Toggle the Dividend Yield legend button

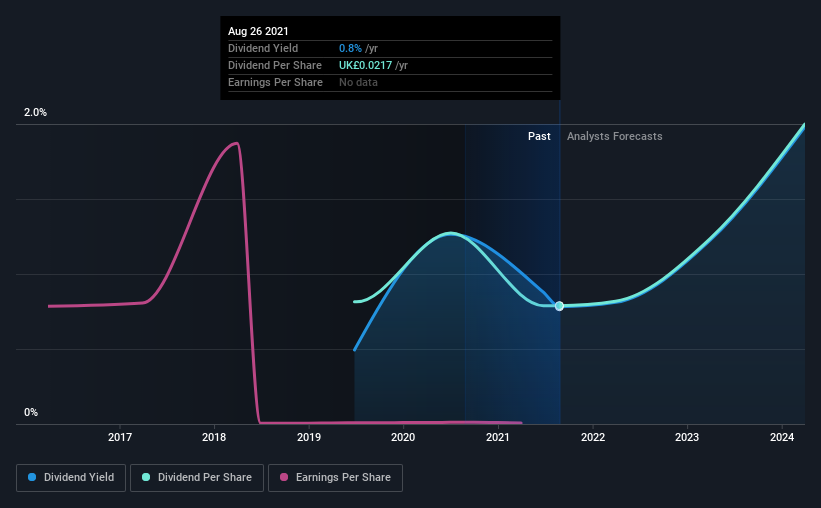(x=71, y=478)
